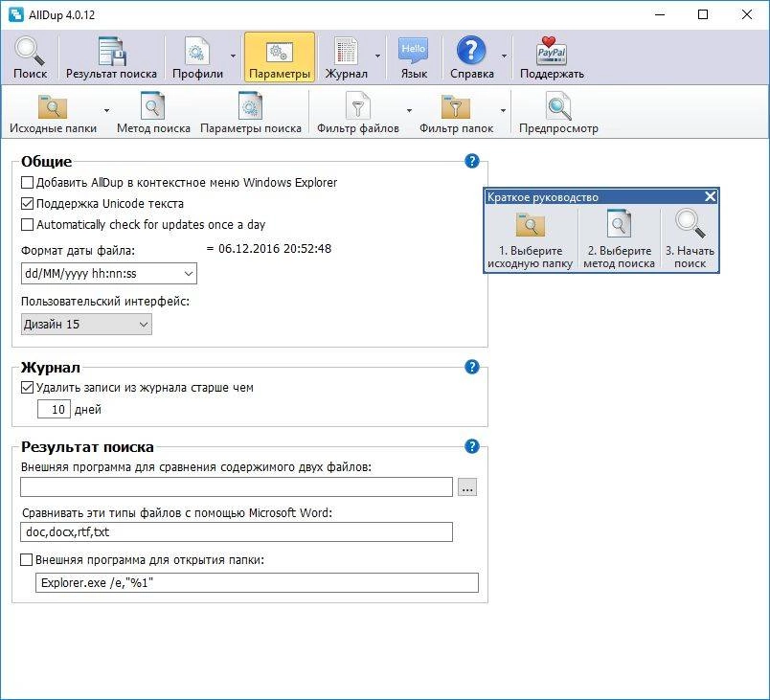The image size is (770, 700).
Task: Click help icon for Журнал section
Action: [472, 367]
